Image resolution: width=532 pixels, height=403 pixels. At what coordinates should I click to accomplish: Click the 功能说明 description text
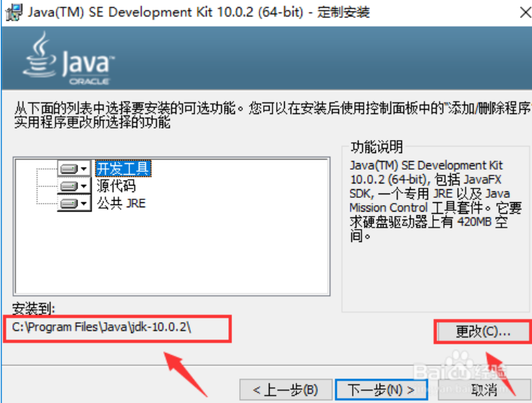pyautogui.click(x=435, y=201)
